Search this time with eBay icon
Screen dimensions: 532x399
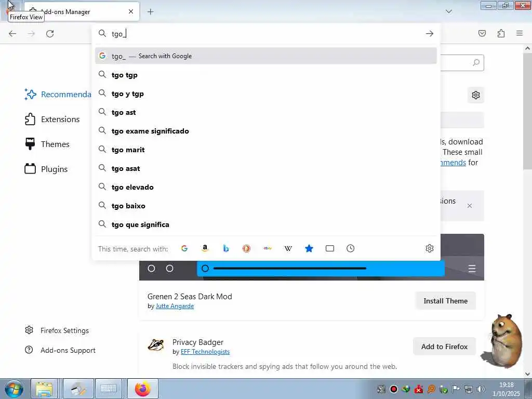click(268, 248)
